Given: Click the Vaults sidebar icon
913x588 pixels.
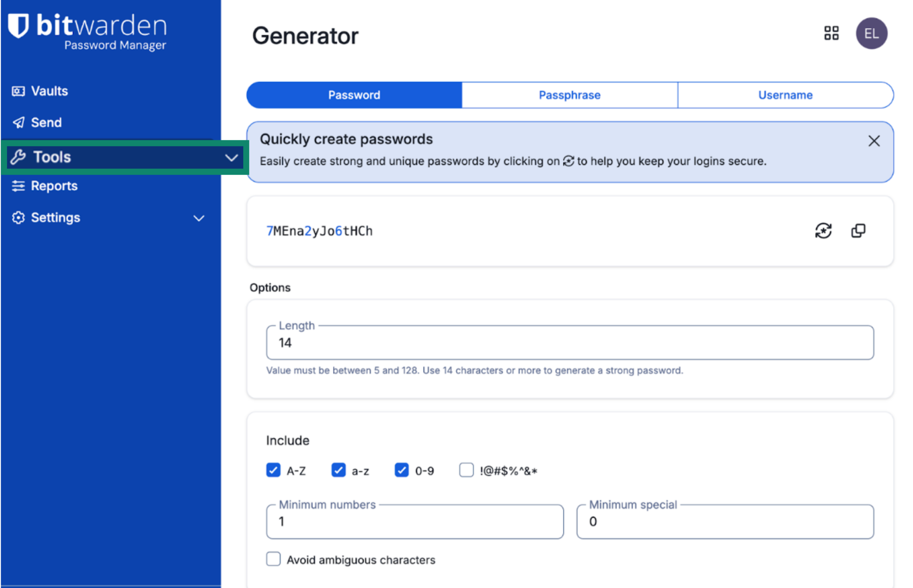Looking at the screenshot, I should coord(18,91).
